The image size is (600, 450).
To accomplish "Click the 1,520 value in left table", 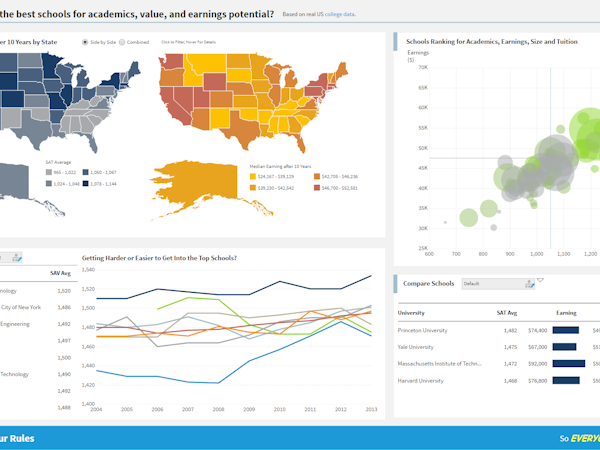I will tap(64, 291).
